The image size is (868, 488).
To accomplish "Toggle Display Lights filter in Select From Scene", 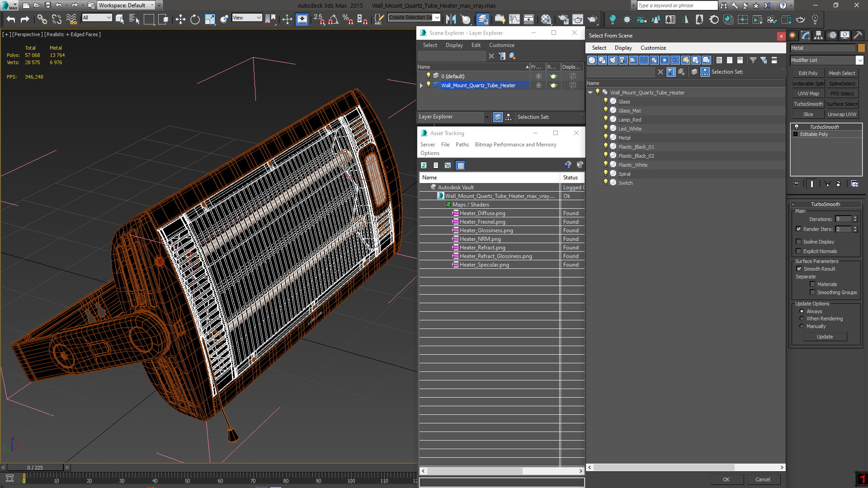I will tap(613, 60).
